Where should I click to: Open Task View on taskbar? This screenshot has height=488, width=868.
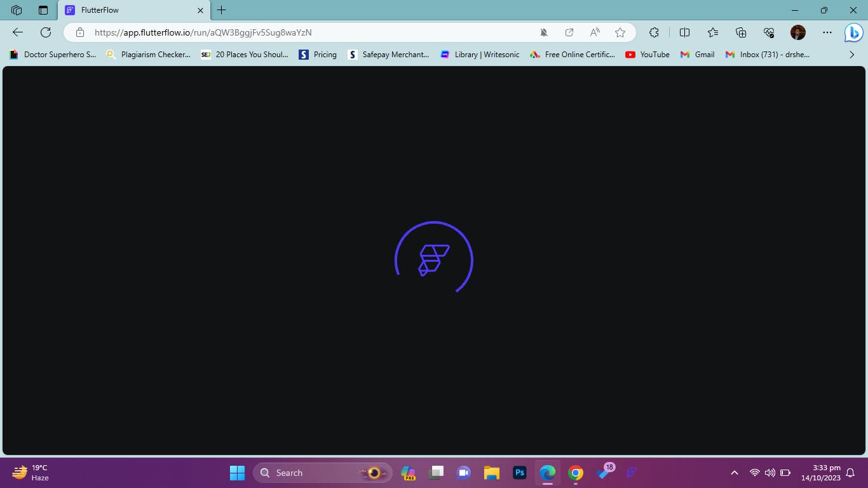click(x=436, y=473)
